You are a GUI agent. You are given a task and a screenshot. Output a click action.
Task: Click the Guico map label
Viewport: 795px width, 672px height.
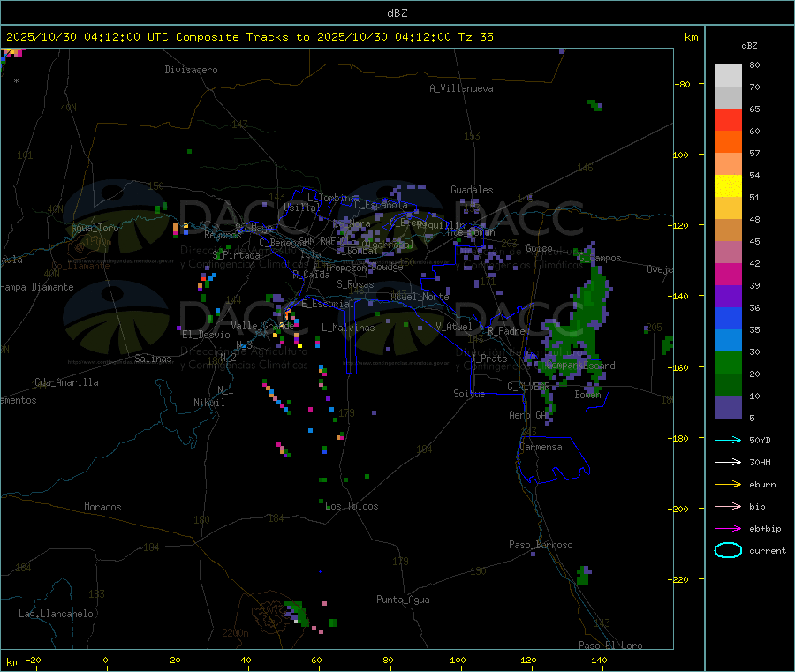click(539, 248)
